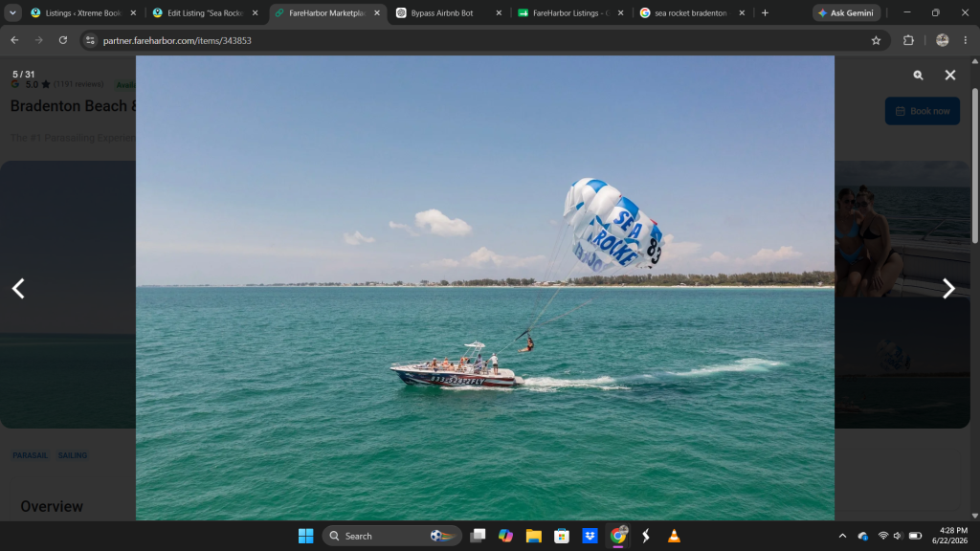The width and height of the screenshot is (980, 551).
Task: Open the Chrome extensions menu
Action: click(908, 40)
